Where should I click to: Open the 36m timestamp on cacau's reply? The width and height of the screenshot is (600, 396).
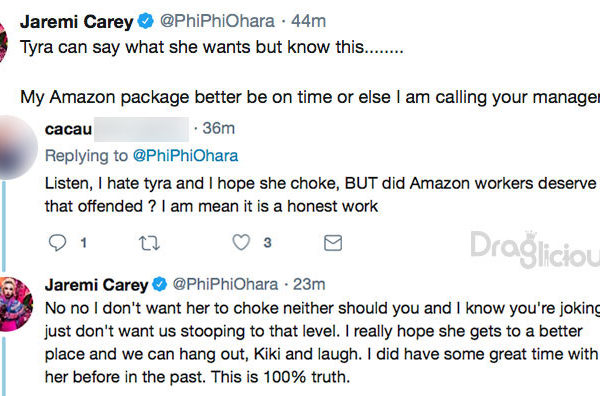pos(218,128)
